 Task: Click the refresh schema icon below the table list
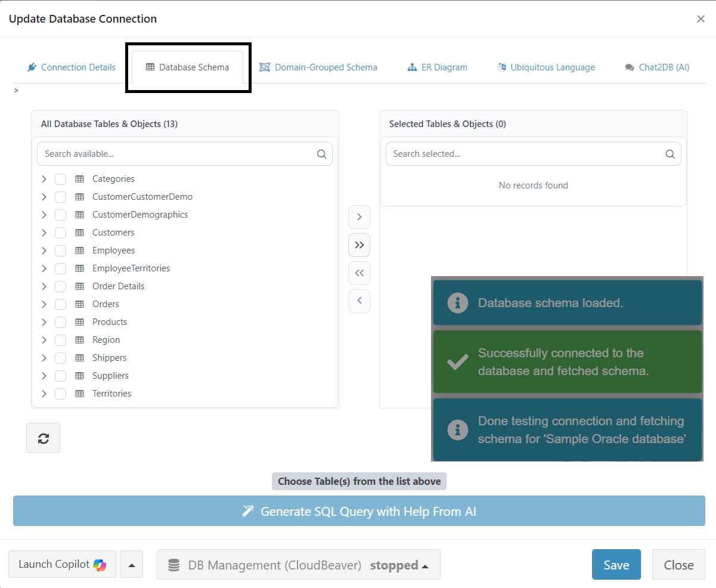click(x=42, y=438)
